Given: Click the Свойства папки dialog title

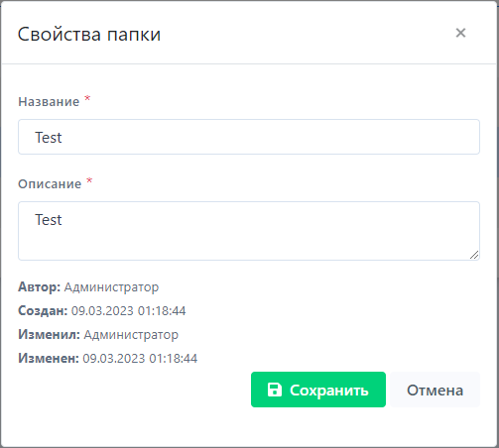Looking at the screenshot, I should 89,34.
